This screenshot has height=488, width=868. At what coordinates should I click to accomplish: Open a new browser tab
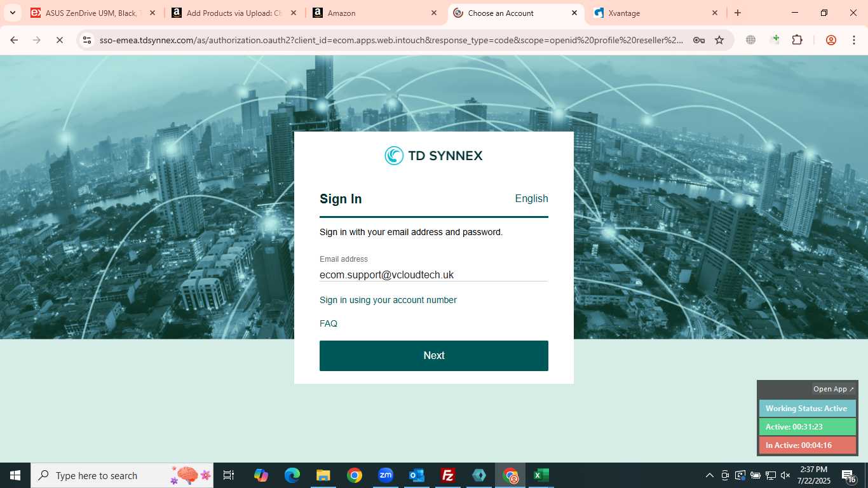coord(738,13)
